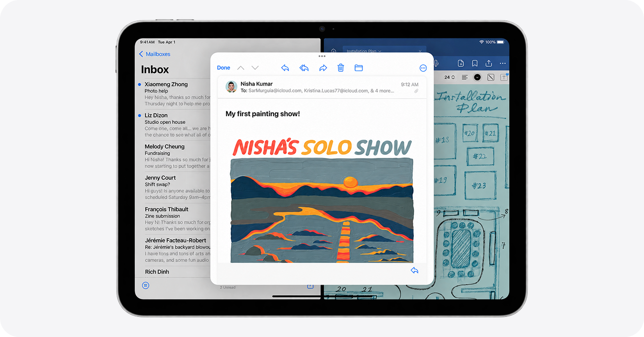Tap the attachment paperclip in the email header
644x337 pixels.
416,91
